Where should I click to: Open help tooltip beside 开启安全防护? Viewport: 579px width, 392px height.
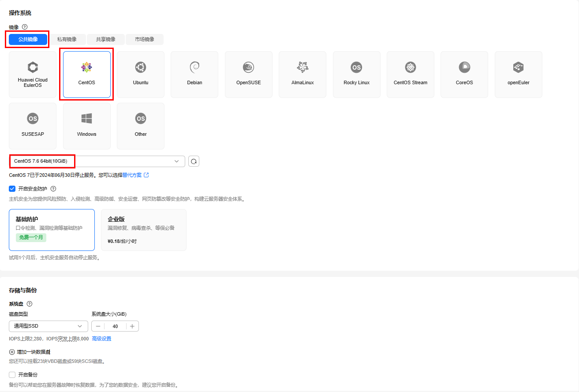click(53, 189)
